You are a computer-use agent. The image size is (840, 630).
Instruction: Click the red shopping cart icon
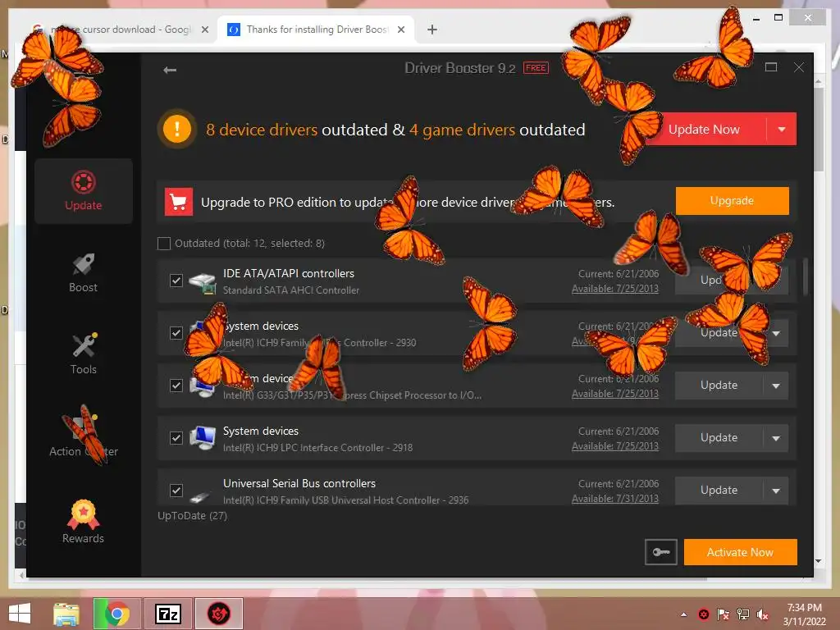(178, 202)
